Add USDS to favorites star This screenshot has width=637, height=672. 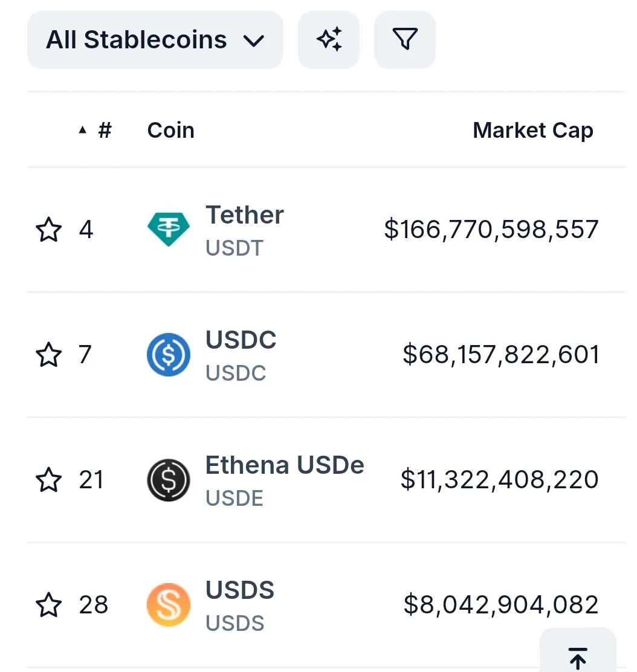(48, 605)
